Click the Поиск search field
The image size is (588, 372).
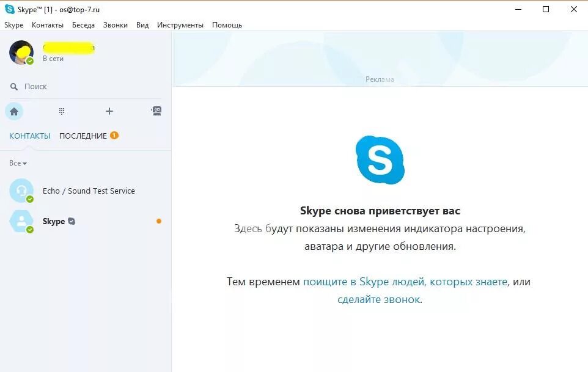(x=86, y=87)
